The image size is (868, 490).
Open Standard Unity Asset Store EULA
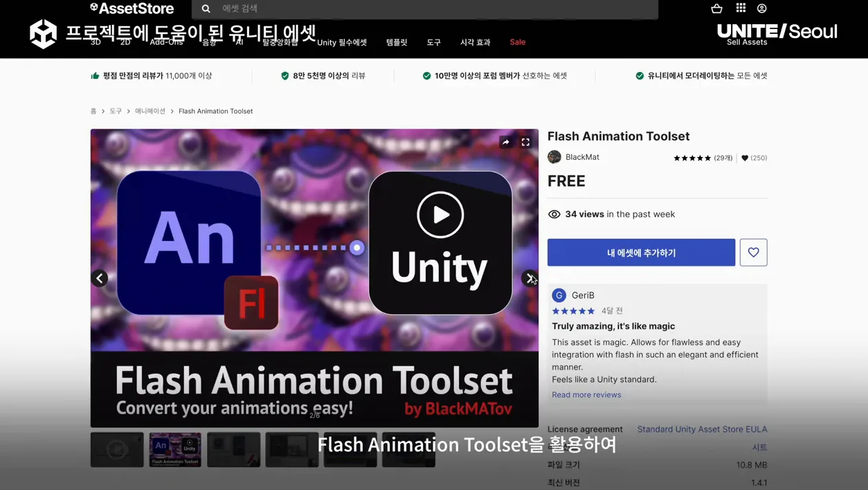pyautogui.click(x=702, y=429)
